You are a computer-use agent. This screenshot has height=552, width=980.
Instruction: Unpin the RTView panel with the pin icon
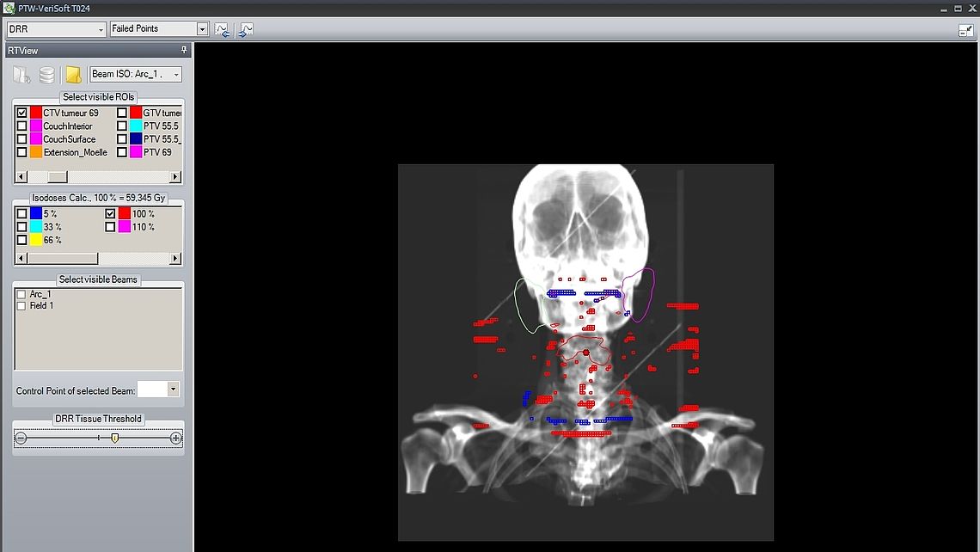tap(183, 50)
